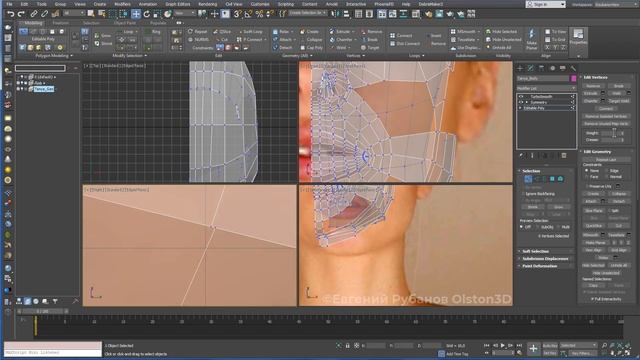This screenshot has width=640, height=360.
Task: Collapse the Edit Geometry rollout
Action: pos(606,151)
